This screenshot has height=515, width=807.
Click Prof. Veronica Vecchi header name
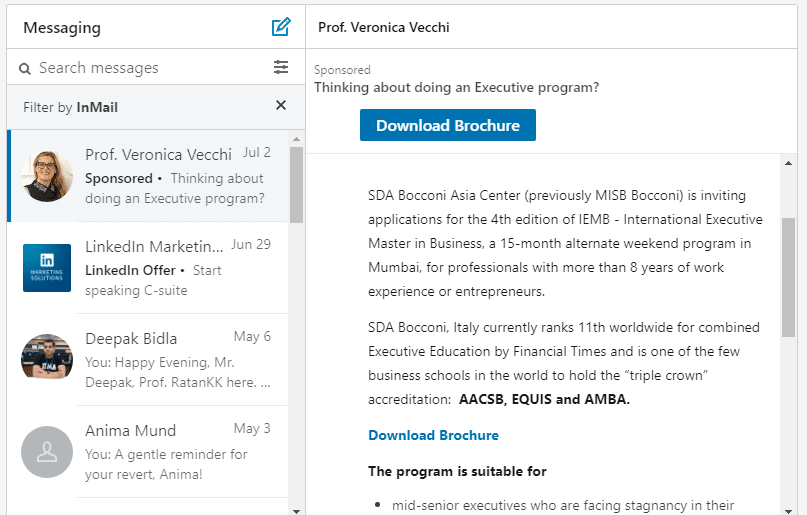tap(383, 27)
